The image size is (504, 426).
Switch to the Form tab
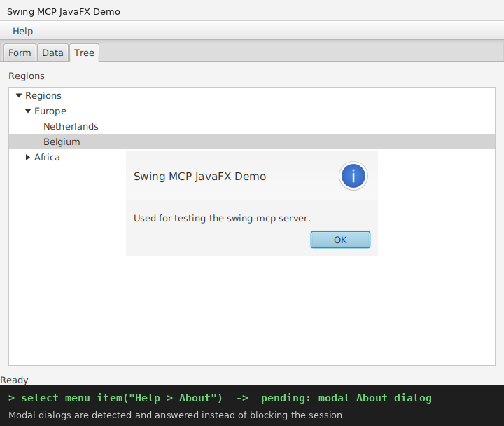(20, 53)
